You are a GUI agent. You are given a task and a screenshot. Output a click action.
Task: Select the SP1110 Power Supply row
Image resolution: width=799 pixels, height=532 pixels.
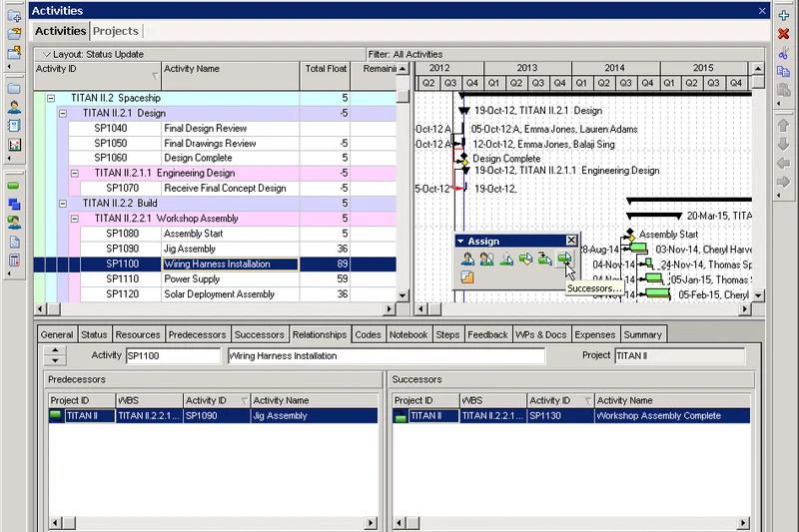coord(215,279)
